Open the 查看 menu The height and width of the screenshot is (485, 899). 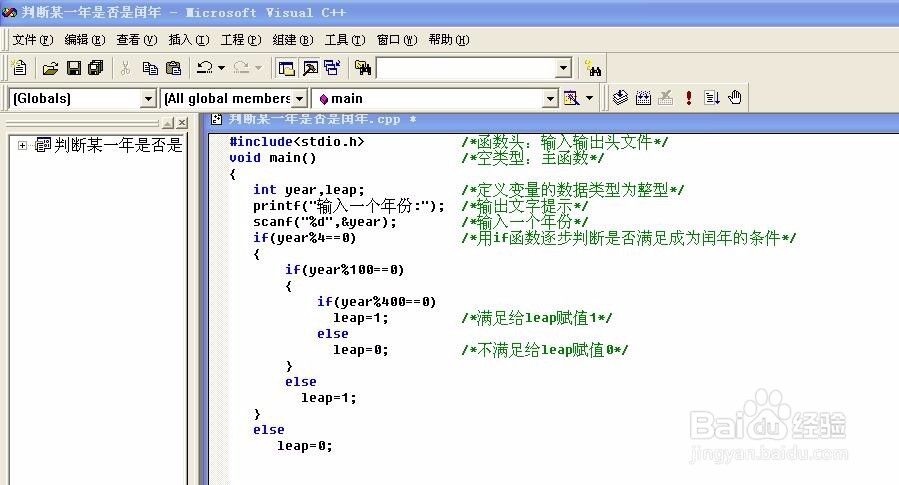tap(136, 40)
